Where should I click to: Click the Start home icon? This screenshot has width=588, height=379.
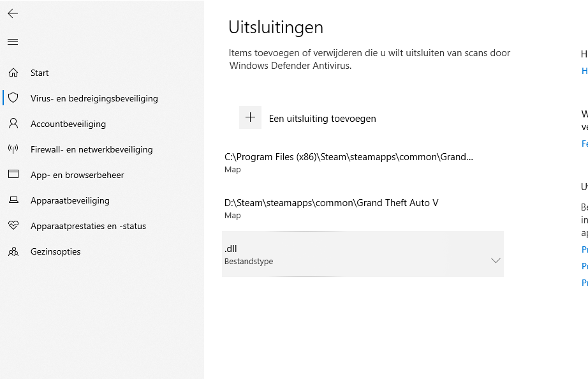point(13,73)
